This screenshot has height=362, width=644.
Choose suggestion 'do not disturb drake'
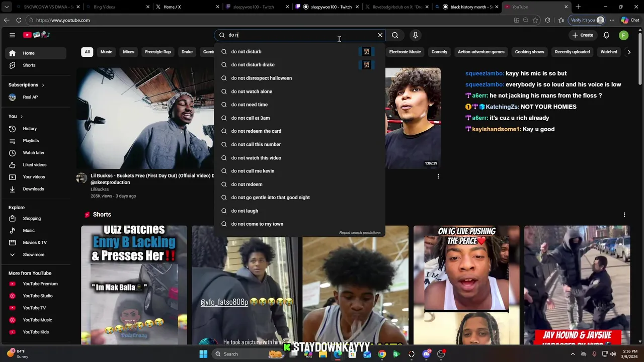(299, 65)
